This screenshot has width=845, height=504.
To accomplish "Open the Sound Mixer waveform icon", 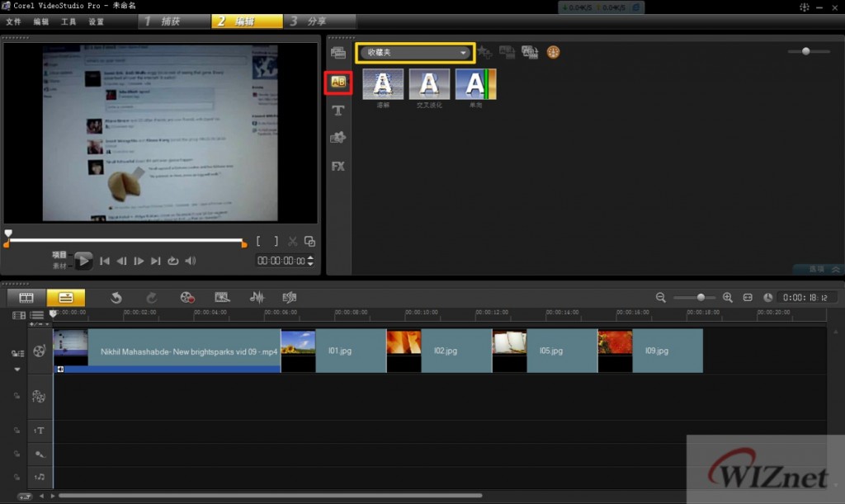I will click(x=257, y=298).
